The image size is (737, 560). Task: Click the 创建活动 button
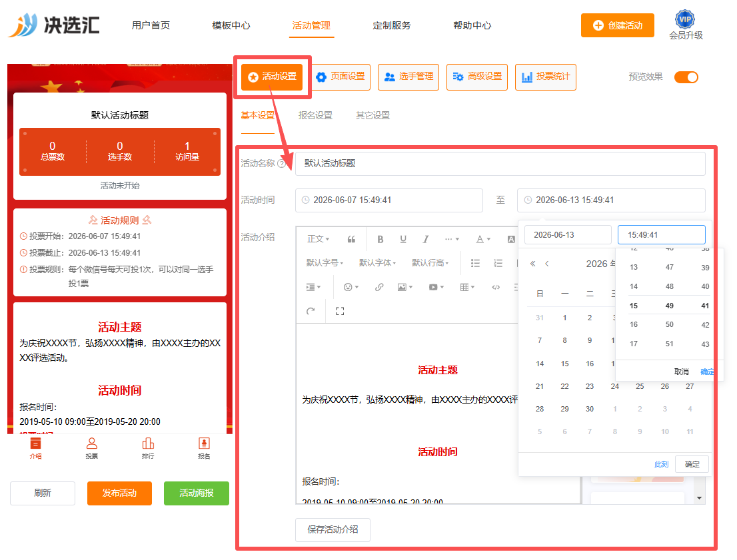[x=618, y=25]
